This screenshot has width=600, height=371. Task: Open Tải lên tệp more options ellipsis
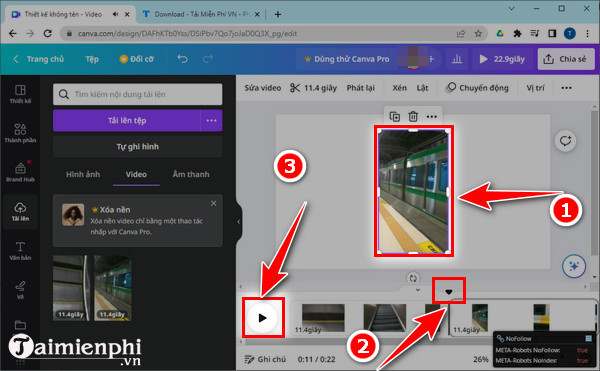point(211,120)
